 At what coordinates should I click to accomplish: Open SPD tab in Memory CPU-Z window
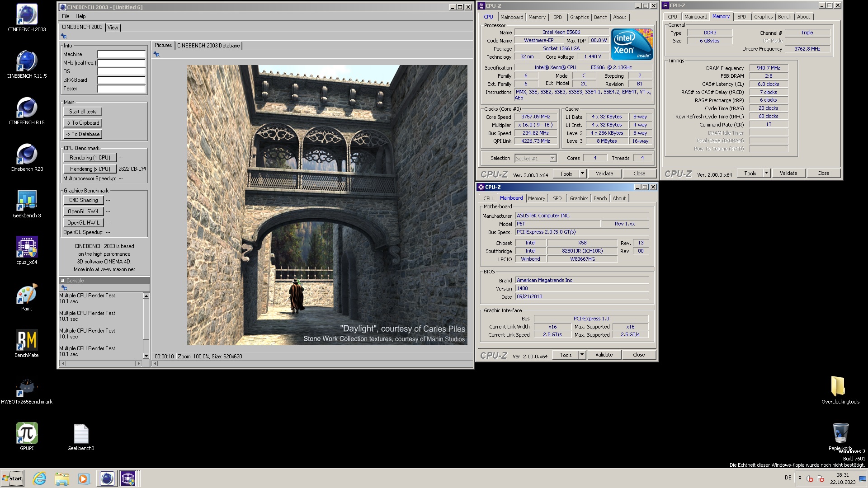(x=742, y=17)
